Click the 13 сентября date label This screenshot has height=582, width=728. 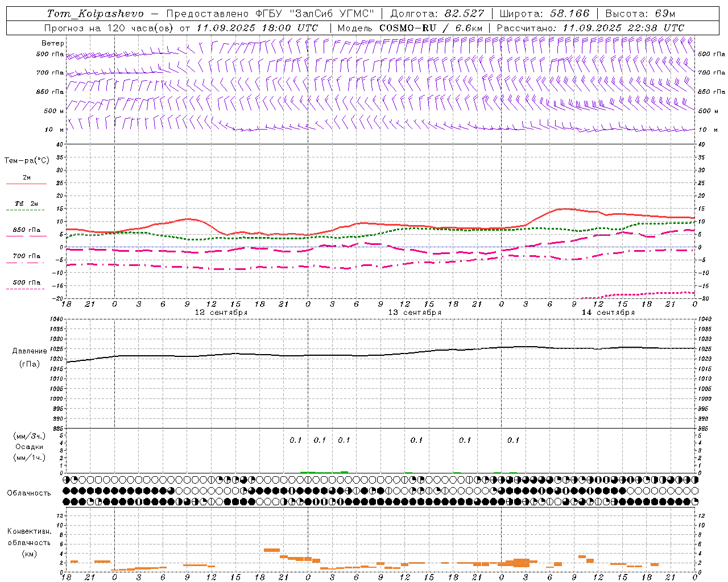415,313
